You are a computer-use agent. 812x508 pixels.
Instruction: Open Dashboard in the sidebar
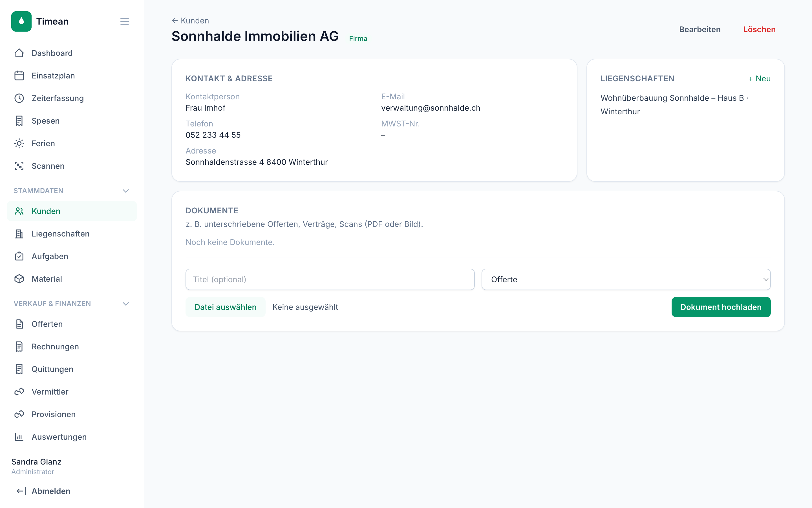(72, 53)
